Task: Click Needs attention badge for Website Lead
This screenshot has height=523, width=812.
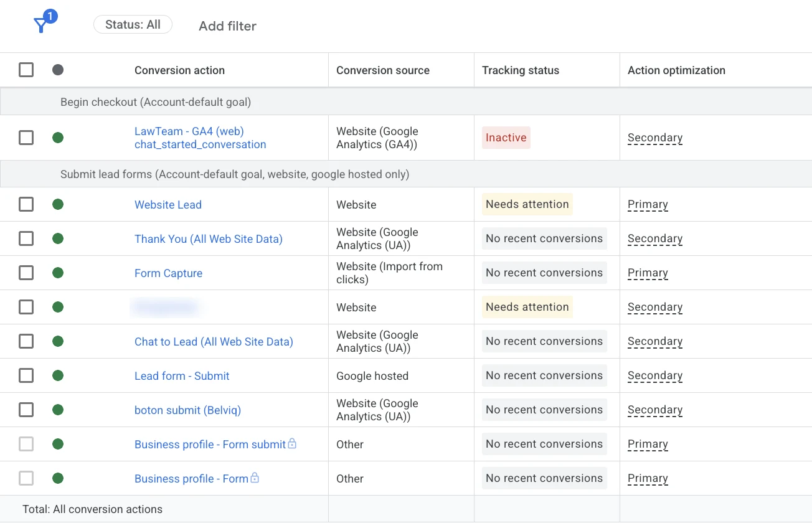Action: [527, 204]
